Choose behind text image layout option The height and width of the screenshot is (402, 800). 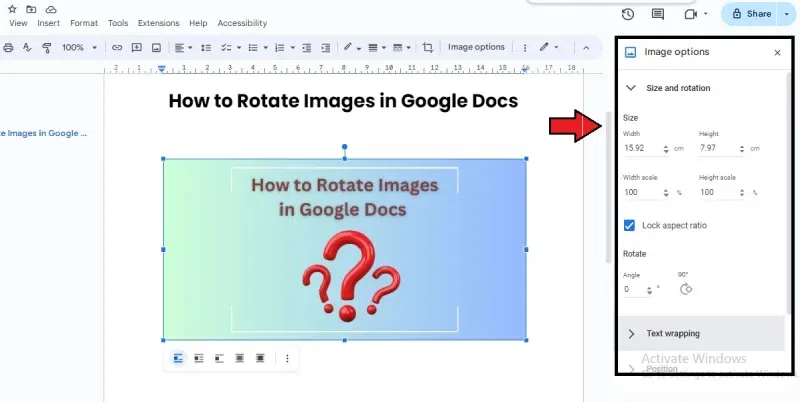coord(239,358)
